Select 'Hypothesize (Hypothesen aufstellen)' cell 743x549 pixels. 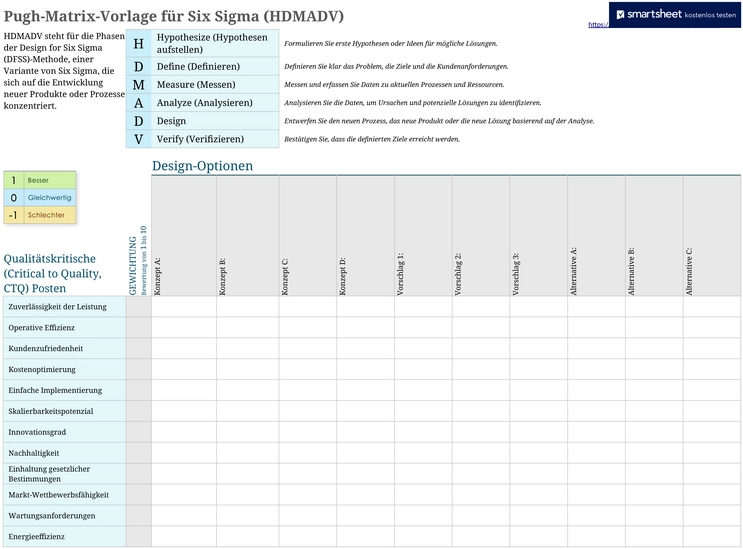click(x=215, y=44)
